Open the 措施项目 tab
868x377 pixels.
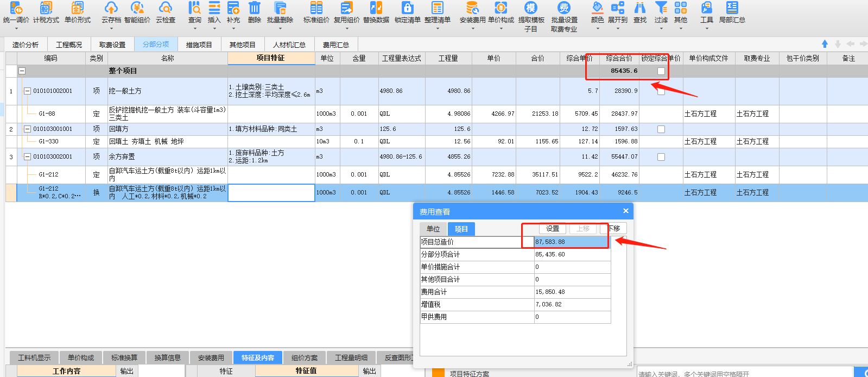(199, 45)
